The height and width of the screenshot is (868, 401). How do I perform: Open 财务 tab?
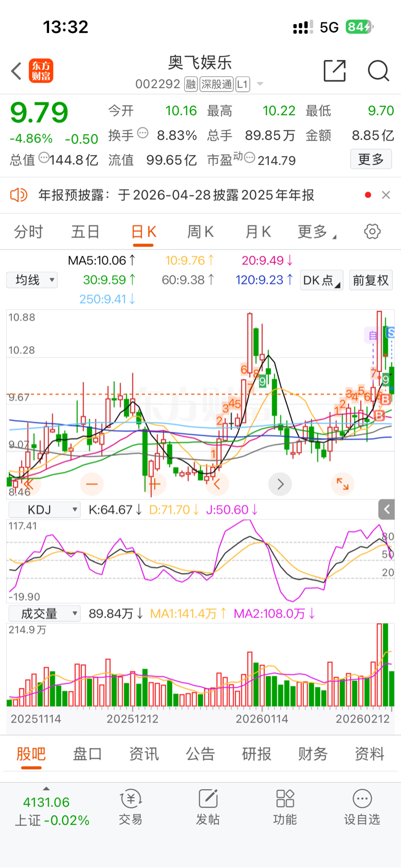pos(313,754)
